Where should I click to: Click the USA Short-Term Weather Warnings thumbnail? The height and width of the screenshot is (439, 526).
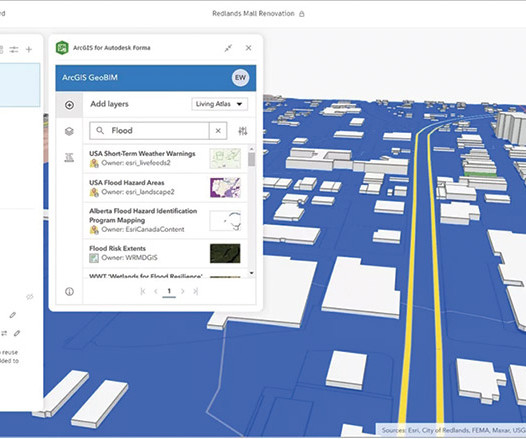(225, 159)
